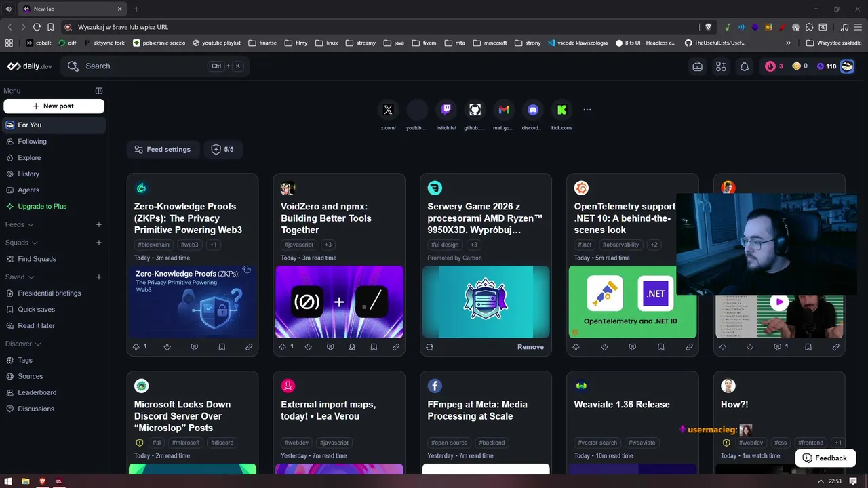868x488 pixels.
Task: Copy link of VoidZero and npmx post
Action: (396, 347)
